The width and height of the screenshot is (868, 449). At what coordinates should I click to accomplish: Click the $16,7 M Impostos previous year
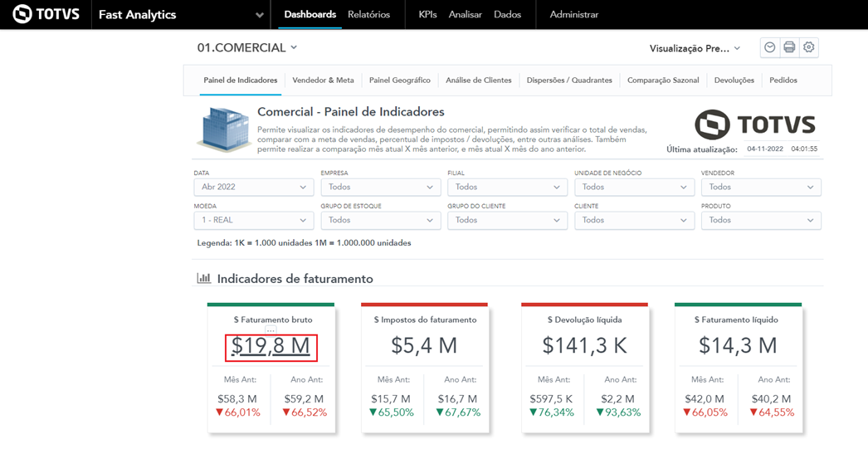pos(458,398)
